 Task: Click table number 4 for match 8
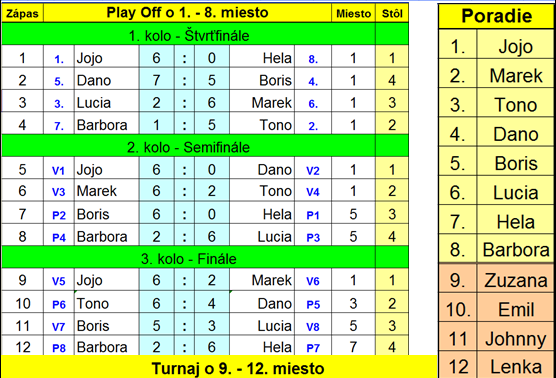(392, 235)
